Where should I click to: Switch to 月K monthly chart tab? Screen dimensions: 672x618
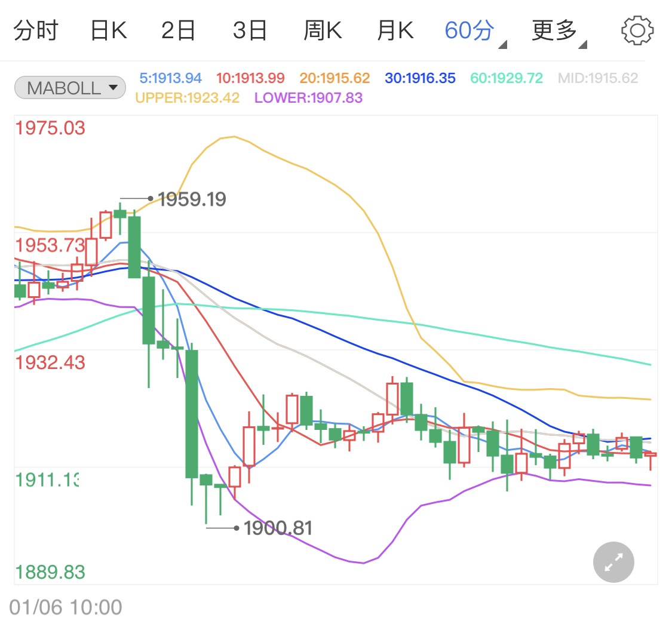coord(395,30)
